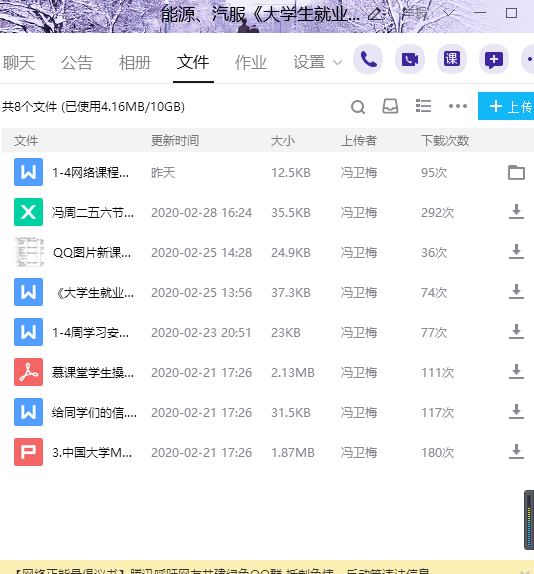Open the QQ图片新课 image thumbnail
The image size is (534, 574).
pos(29,252)
